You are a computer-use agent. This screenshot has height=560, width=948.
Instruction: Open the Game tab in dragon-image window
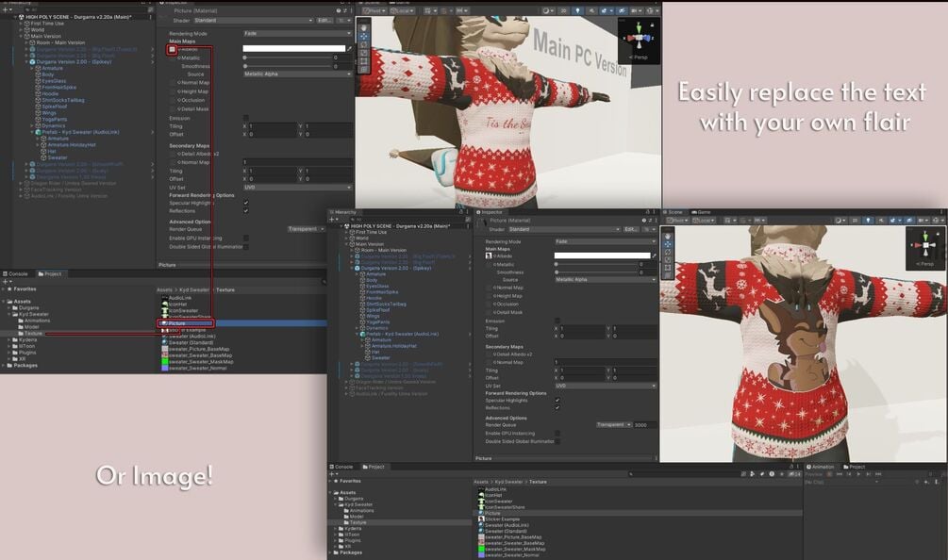tap(701, 212)
